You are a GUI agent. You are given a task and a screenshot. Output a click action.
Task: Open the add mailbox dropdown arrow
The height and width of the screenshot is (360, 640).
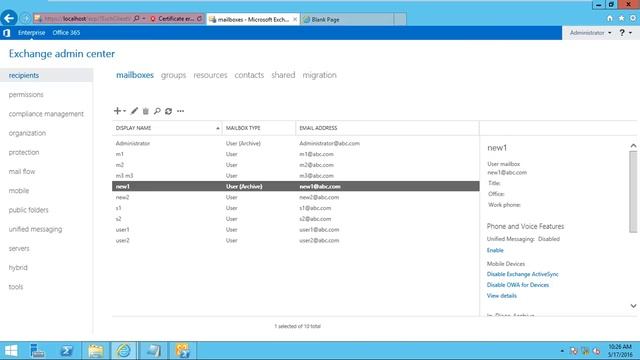(124, 111)
